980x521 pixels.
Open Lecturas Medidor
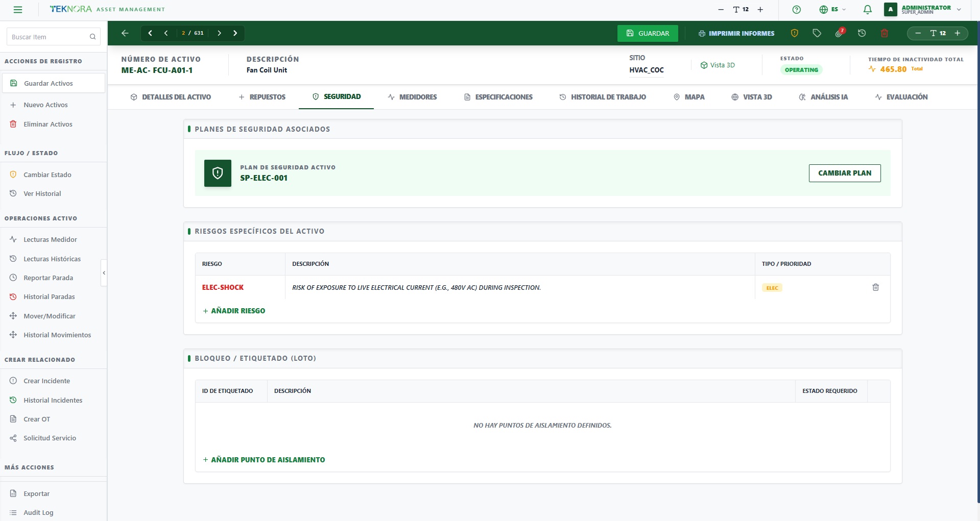(x=54, y=239)
